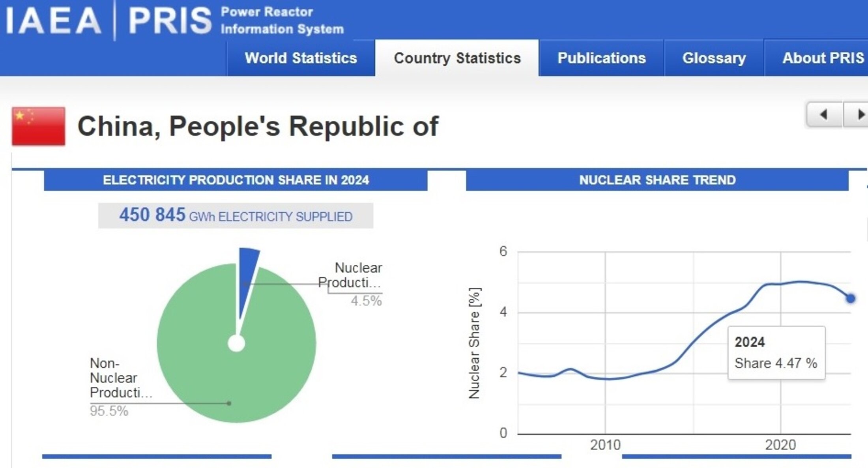Switch to the Glossary tab

(x=714, y=58)
